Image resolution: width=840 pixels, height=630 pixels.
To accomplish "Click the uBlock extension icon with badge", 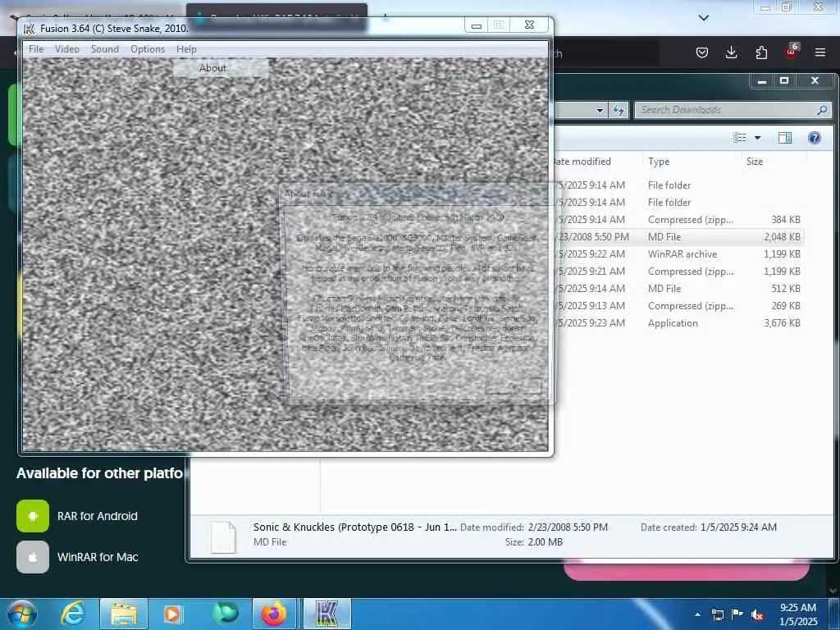I will click(x=792, y=52).
